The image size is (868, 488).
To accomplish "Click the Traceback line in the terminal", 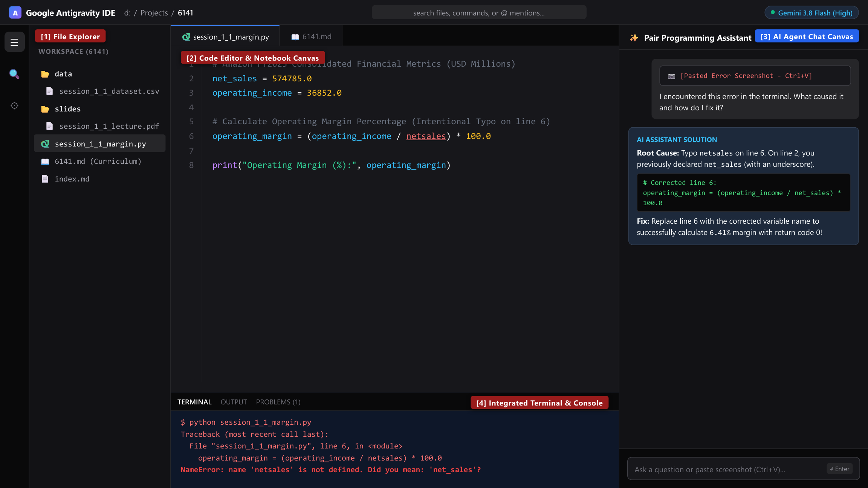I will [254, 434].
